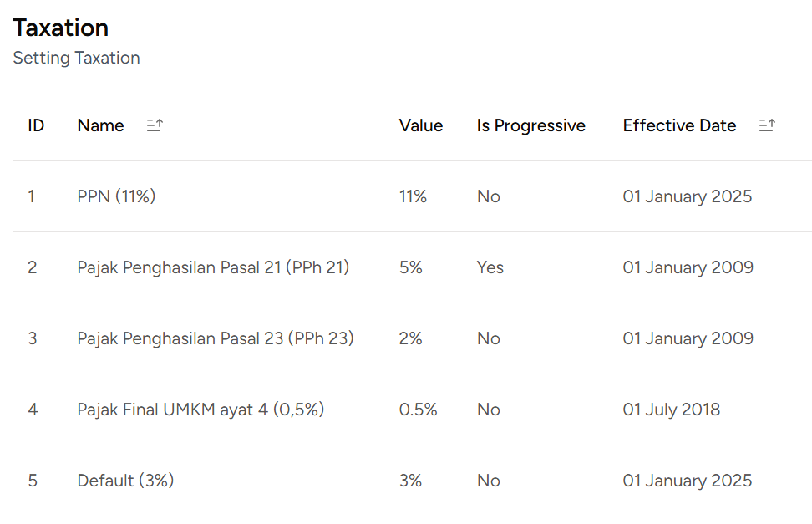Click the 01 July 2018 date cell
The height and width of the screenshot is (524, 812).
(x=671, y=410)
